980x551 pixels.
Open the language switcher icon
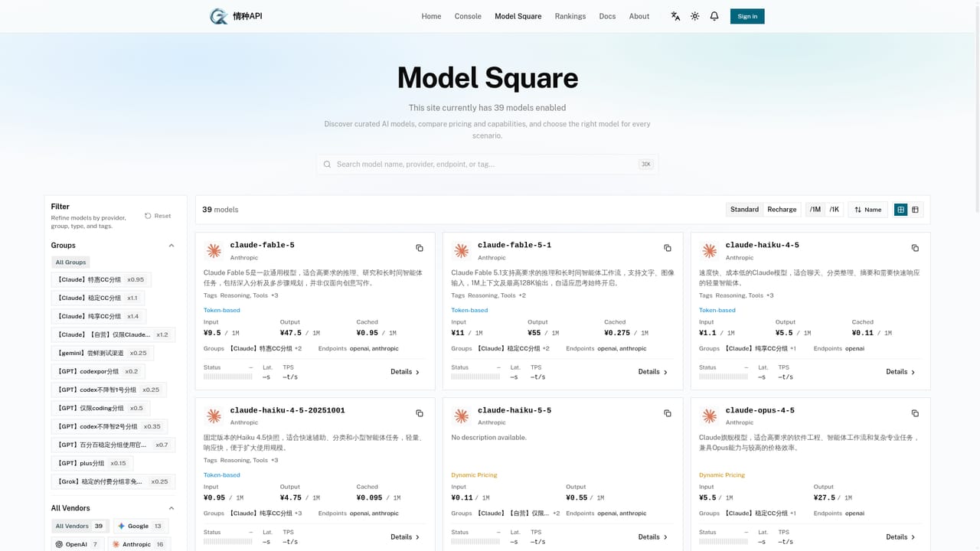coord(675,16)
